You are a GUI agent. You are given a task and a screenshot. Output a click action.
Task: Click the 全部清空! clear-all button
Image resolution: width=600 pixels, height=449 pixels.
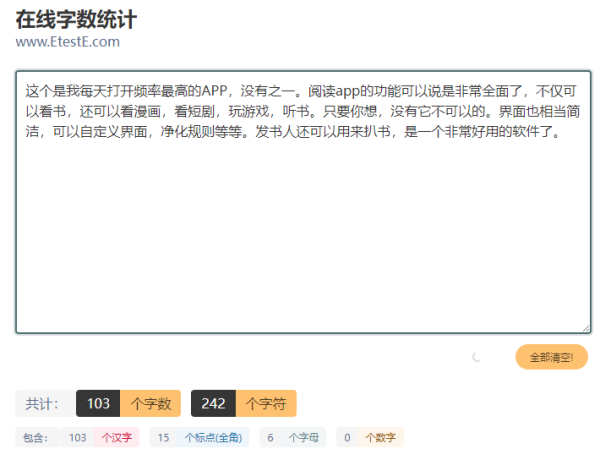[551, 357]
